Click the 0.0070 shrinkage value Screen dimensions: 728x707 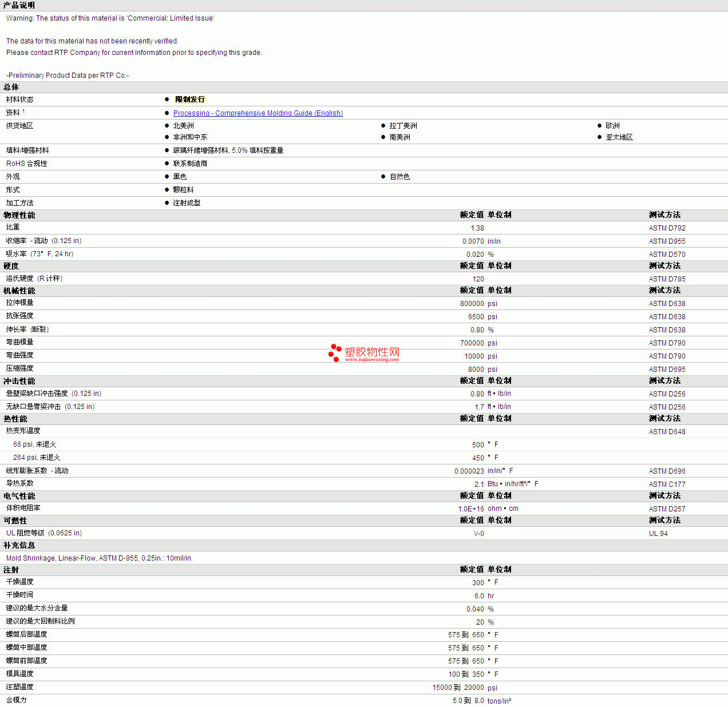[473, 241]
